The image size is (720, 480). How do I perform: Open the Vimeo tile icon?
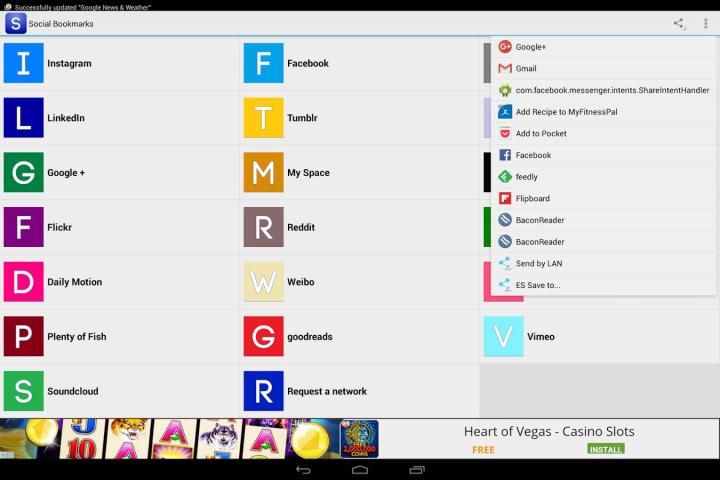[x=503, y=337]
